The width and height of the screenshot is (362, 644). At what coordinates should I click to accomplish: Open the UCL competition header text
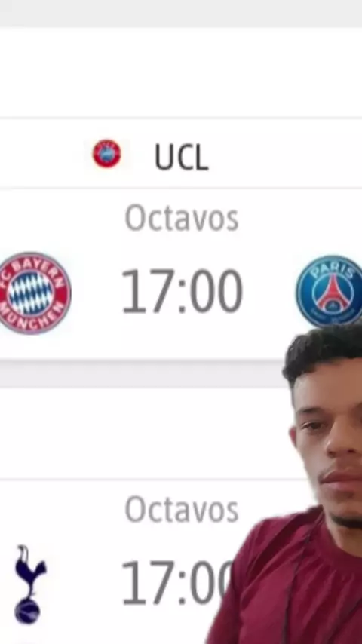pos(181,157)
